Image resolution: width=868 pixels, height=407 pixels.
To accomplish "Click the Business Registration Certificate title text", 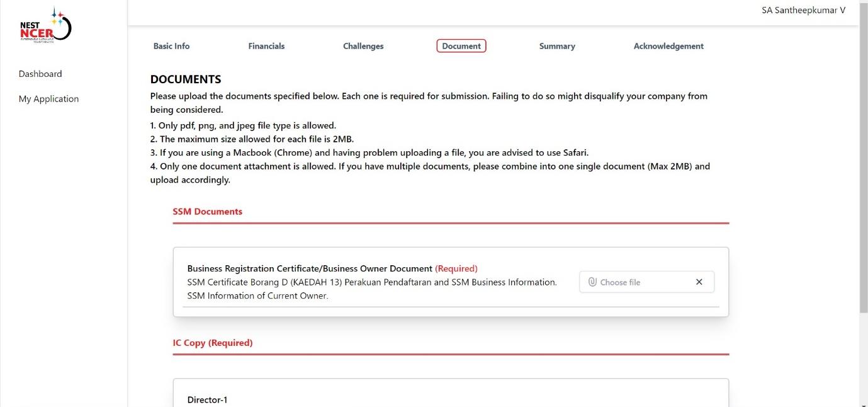I will point(310,268).
